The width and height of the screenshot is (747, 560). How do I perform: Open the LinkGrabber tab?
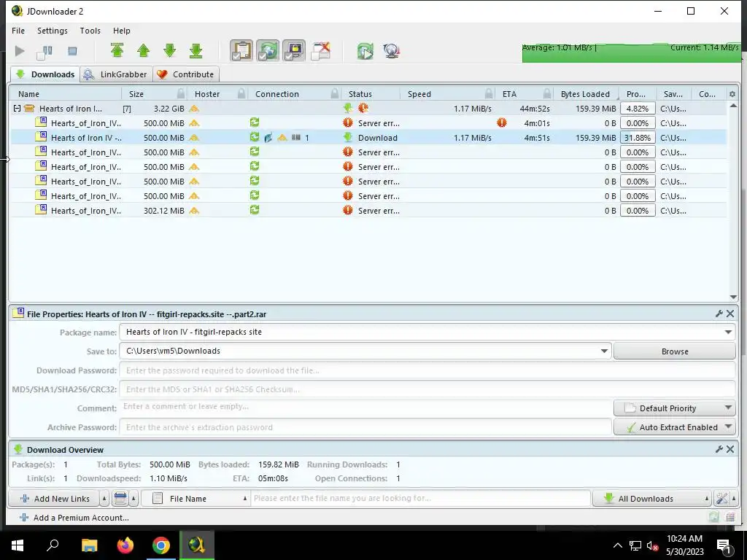click(116, 74)
